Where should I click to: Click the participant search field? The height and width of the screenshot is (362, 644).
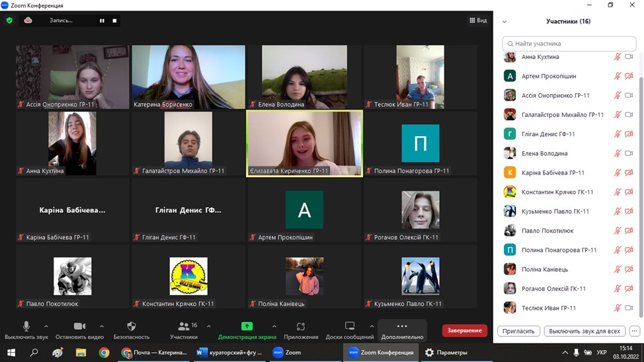coord(569,44)
